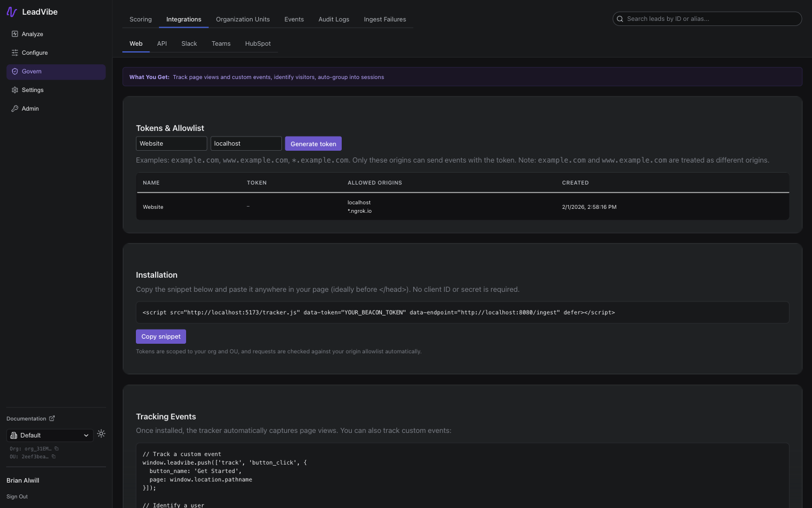Copy the OU ID using its copy icon

point(54,456)
